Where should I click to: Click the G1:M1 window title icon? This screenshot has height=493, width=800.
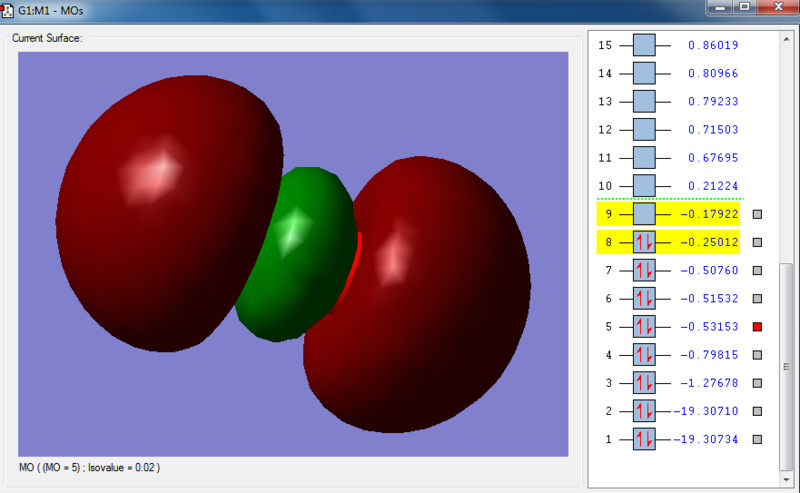(7, 10)
